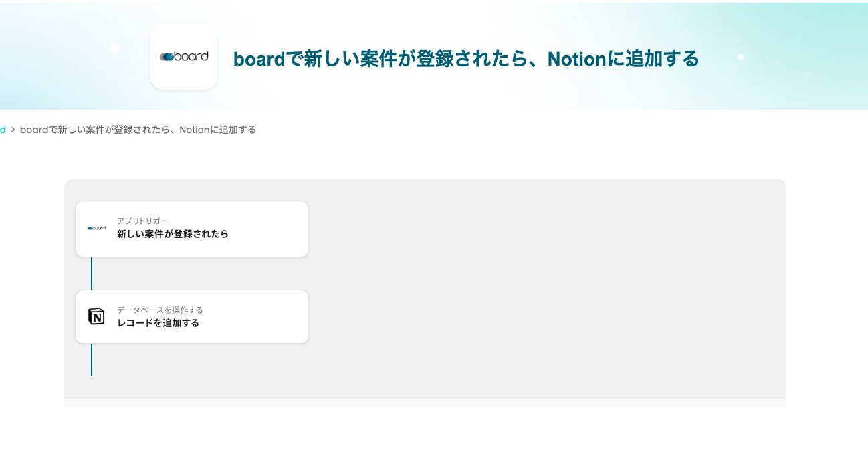Viewport: 868px width, 452px height.
Task: Click the breadcrumb text for the current page
Action: click(x=138, y=130)
